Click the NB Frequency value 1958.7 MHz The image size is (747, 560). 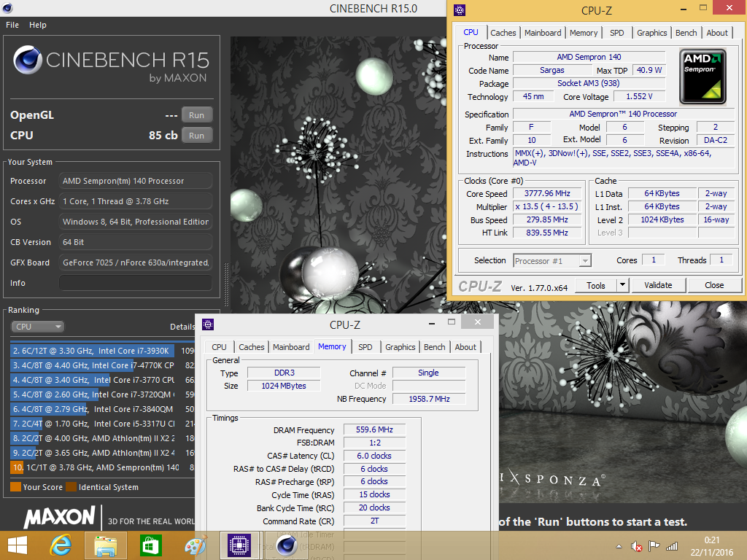point(429,399)
